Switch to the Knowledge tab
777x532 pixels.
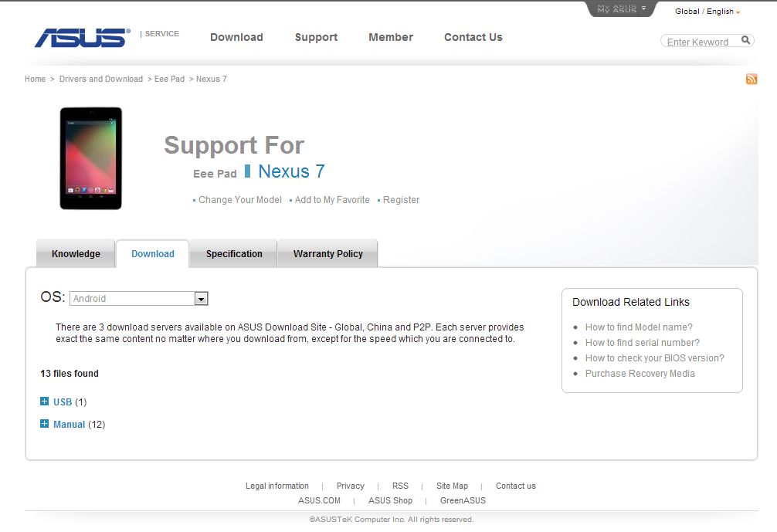pyautogui.click(x=76, y=253)
